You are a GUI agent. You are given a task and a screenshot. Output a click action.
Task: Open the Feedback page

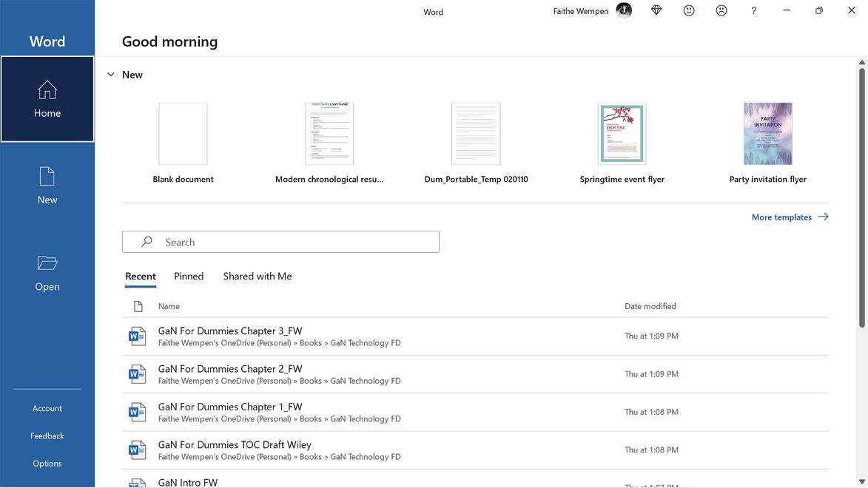point(47,436)
